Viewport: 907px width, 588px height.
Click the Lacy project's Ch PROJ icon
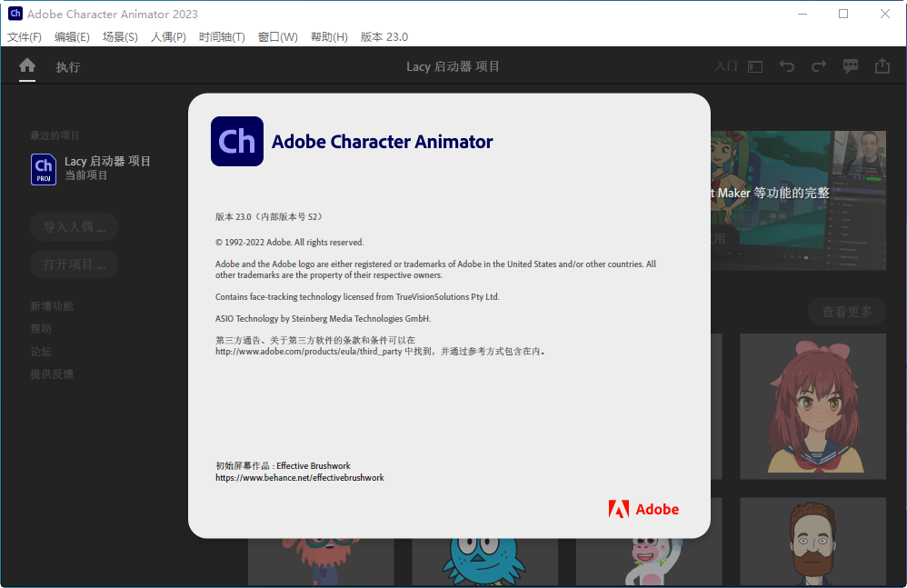(x=43, y=169)
